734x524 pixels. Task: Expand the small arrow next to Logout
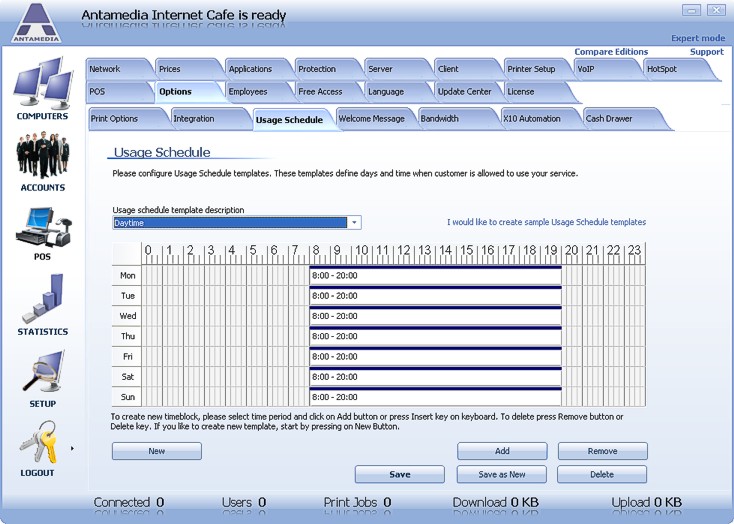click(72, 449)
